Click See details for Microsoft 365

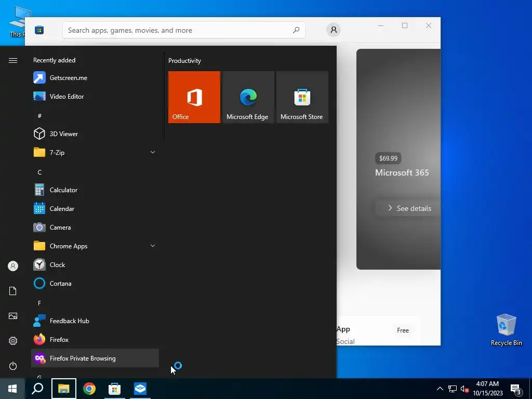408,208
